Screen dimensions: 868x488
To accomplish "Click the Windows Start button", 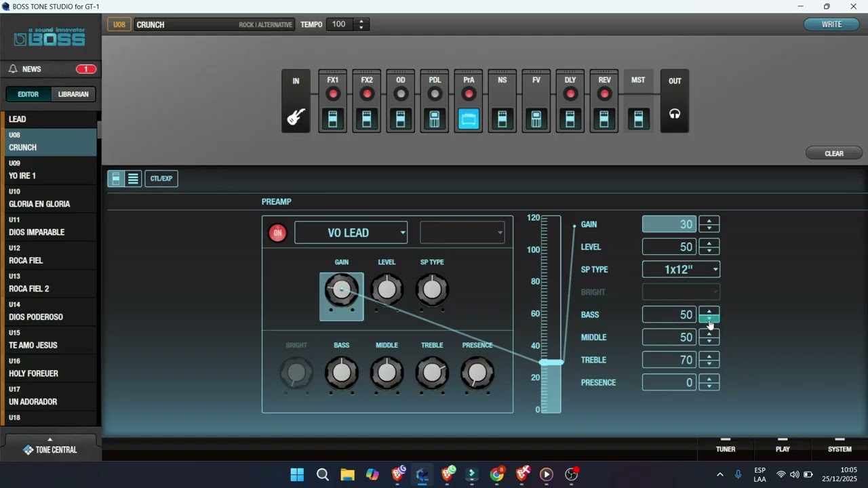I will click(297, 474).
